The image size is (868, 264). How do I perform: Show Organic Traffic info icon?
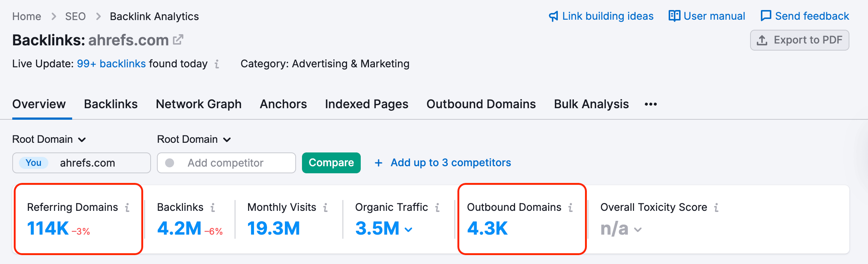[437, 207]
